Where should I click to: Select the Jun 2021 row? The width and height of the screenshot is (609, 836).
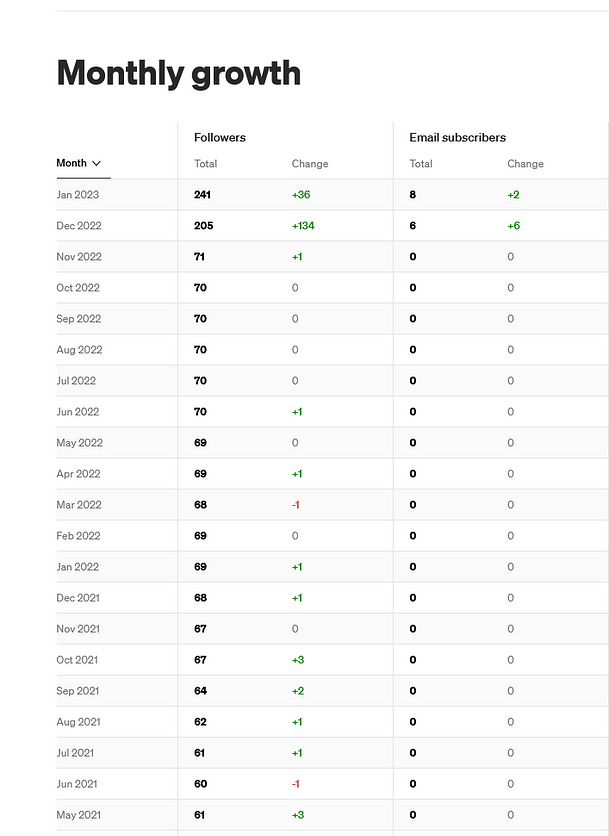[77, 783]
